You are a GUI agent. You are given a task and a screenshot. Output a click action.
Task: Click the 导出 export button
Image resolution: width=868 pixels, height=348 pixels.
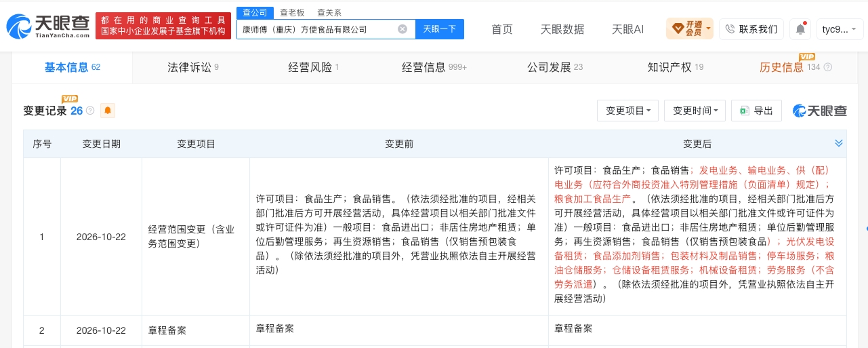[756, 111]
